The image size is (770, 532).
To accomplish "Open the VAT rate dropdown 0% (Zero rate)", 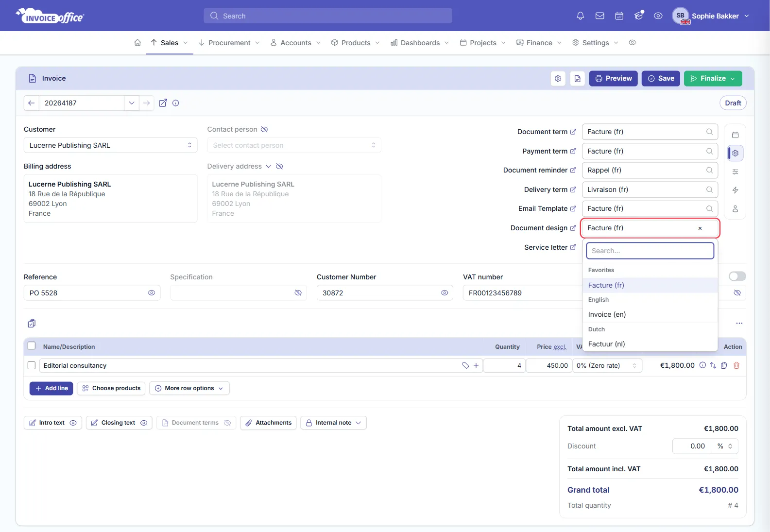I will [607, 365].
